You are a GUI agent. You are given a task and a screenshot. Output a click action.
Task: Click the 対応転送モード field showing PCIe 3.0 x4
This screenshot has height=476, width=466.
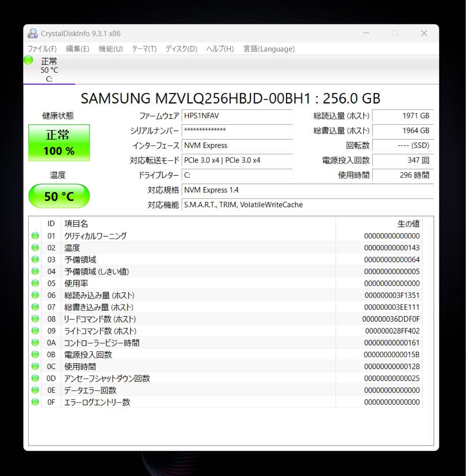pos(237,160)
